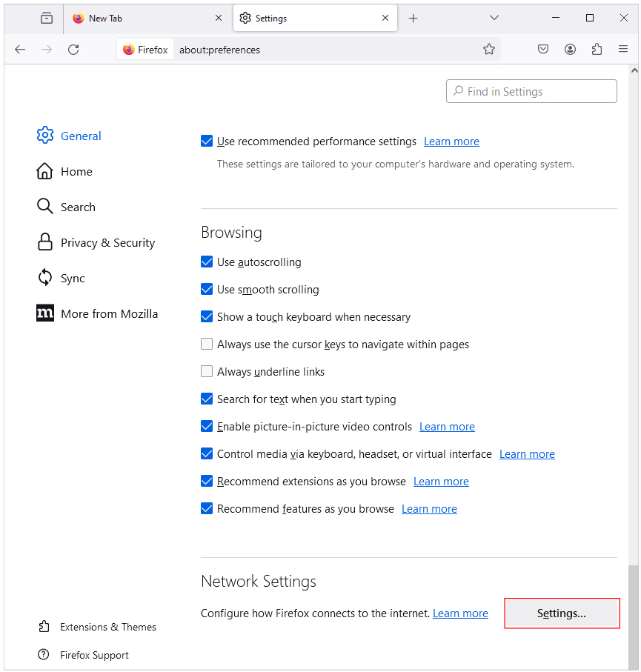Open the tab list dropdown chevron
The image size is (641, 672).
coord(495,17)
